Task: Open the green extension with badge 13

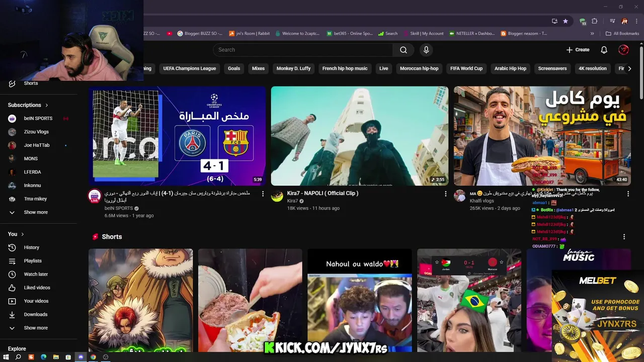Action: click(x=583, y=21)
